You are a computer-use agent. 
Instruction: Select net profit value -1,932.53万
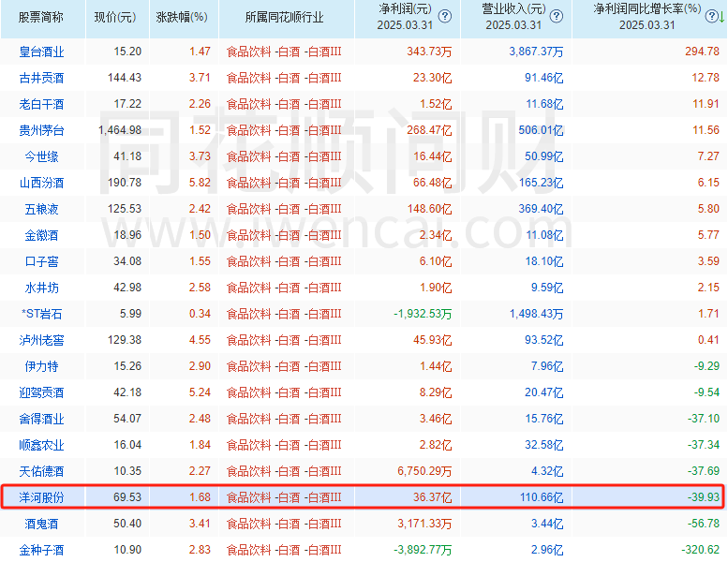pos(423,314)
